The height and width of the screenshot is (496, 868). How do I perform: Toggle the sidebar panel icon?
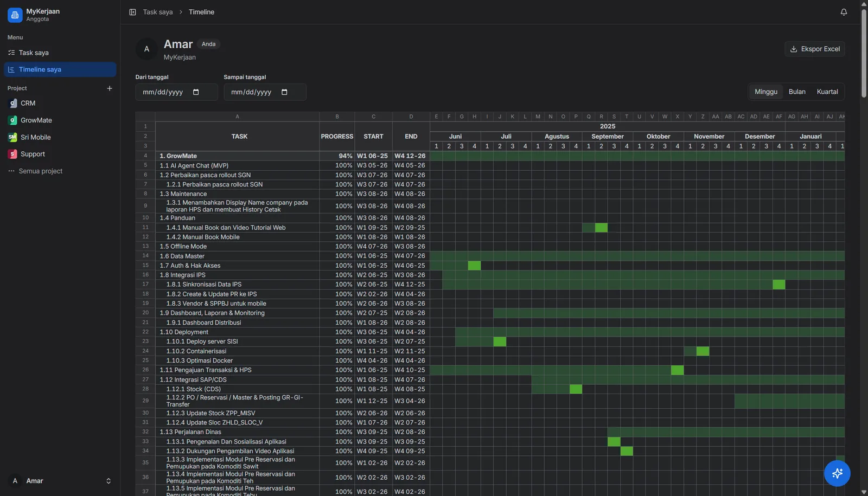(132, 12)
